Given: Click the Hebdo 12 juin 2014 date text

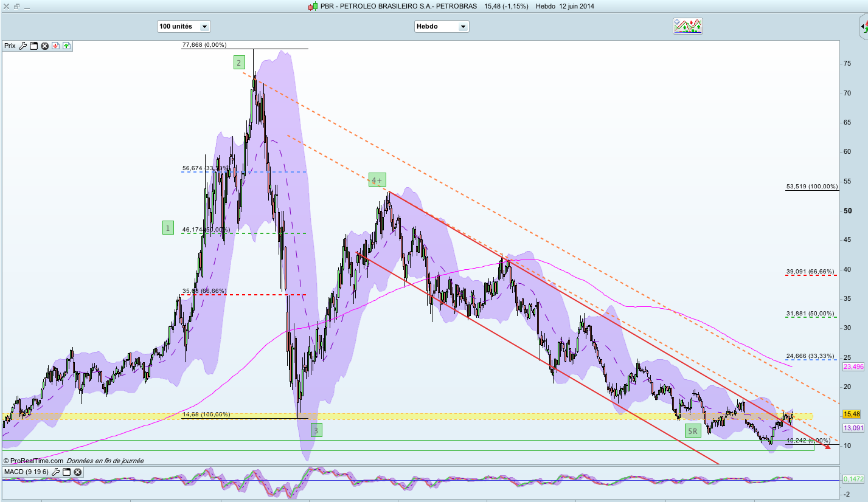Looking at the screenshot, I should tap(565, 7).
